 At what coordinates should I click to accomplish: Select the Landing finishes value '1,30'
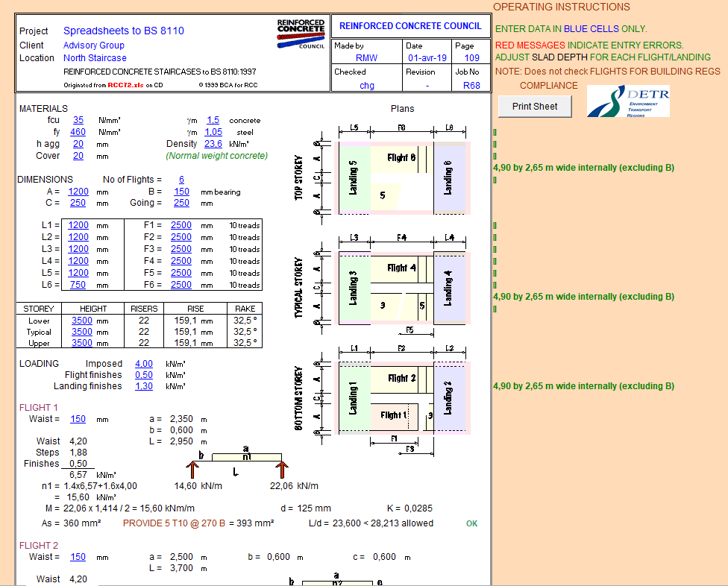pyautogui.click(x=144, y=386)
